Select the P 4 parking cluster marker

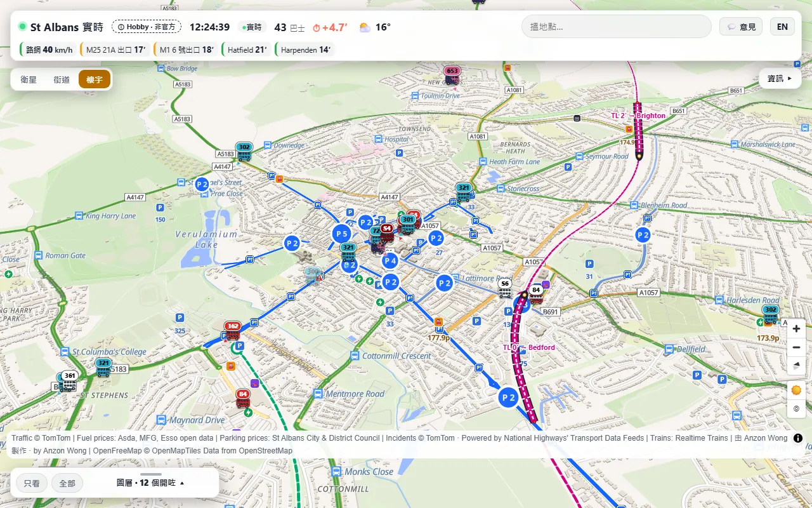point(390,261)
